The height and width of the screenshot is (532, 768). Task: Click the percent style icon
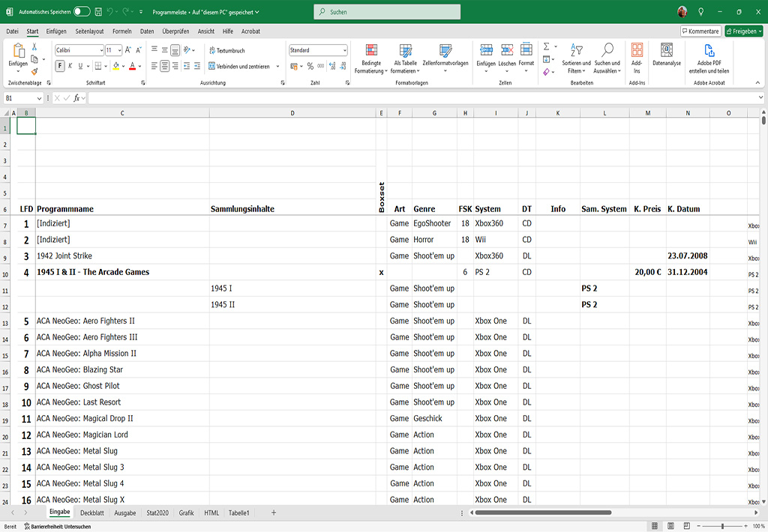pos(310,66)
